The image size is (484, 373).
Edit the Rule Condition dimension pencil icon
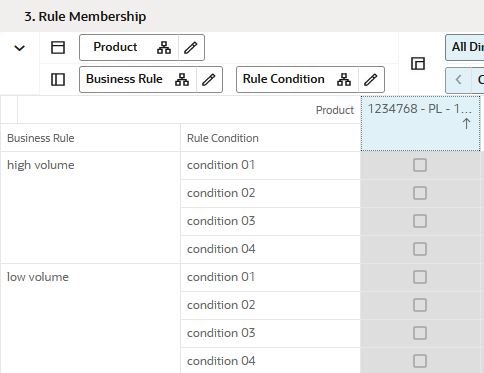(371, 80)
